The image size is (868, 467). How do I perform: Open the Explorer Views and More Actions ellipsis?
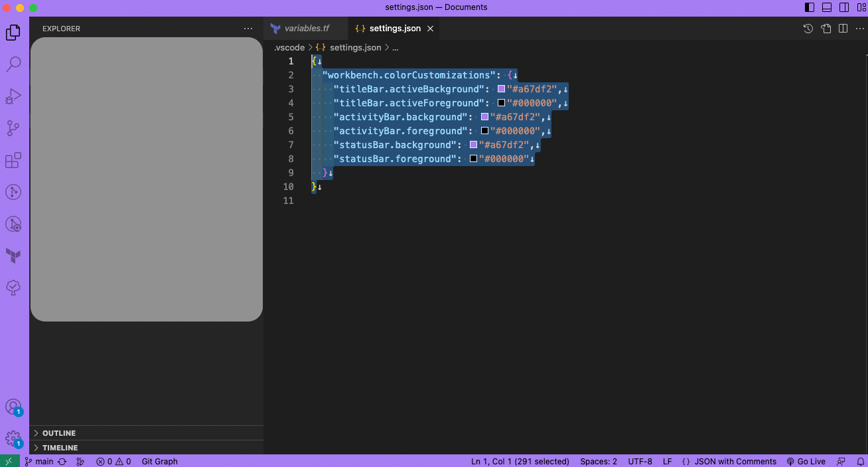pyautogui.click(x=248, y=29)
